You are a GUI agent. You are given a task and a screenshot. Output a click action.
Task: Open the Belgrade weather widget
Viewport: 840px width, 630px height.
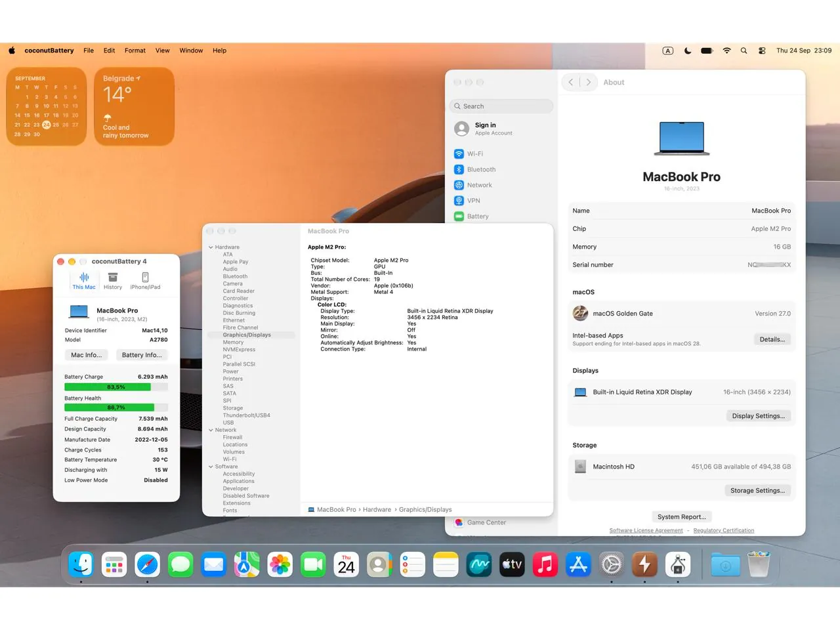pyautogui.click(x=135, y=106)
